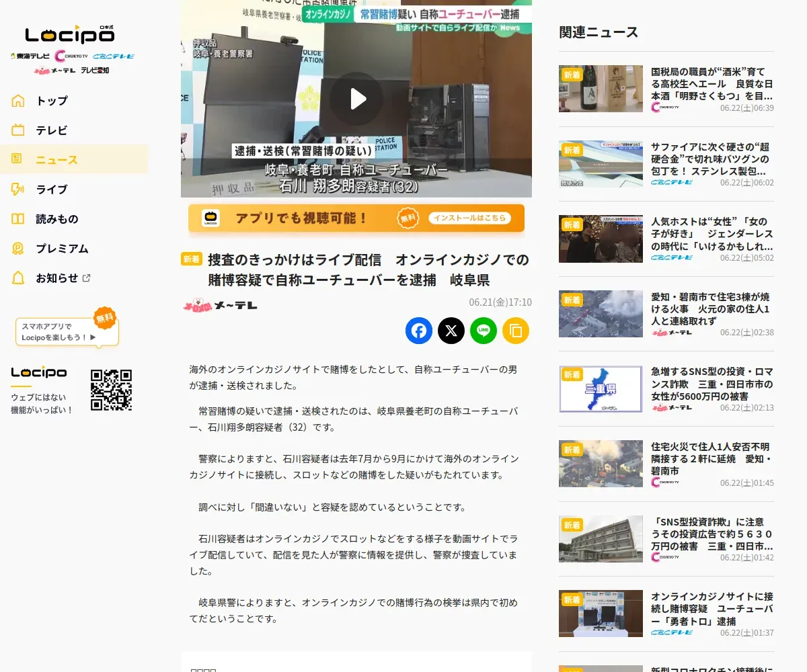Click the knife alloy news thumbnail
Image resolution: width=807 pixels, height=672 pixels.
click(601, 164)
